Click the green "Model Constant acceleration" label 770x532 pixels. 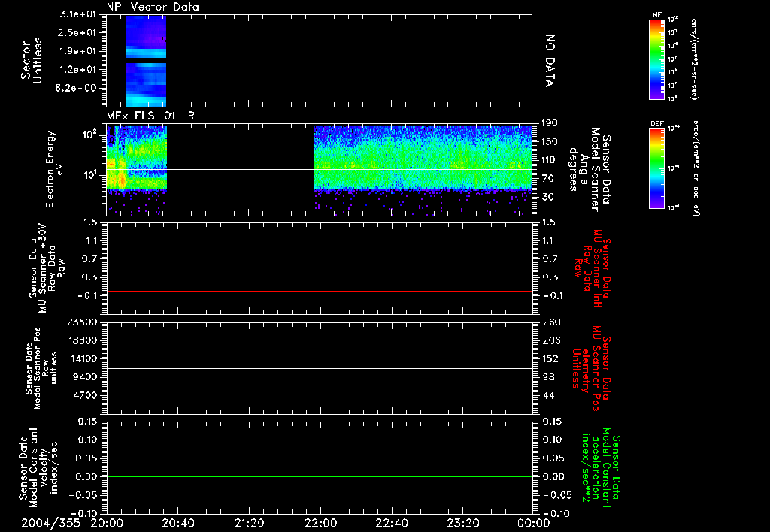[x=600, y=467]
